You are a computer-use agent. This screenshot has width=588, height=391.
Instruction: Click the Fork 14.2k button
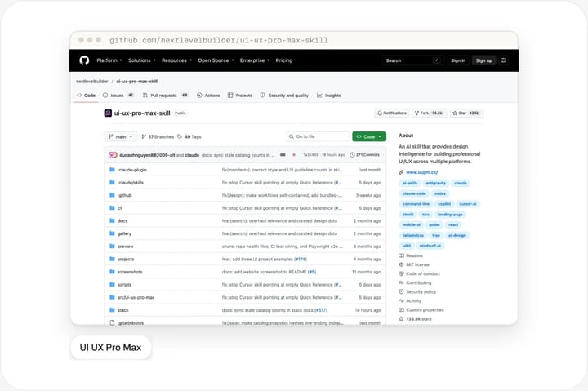[430, 113]
